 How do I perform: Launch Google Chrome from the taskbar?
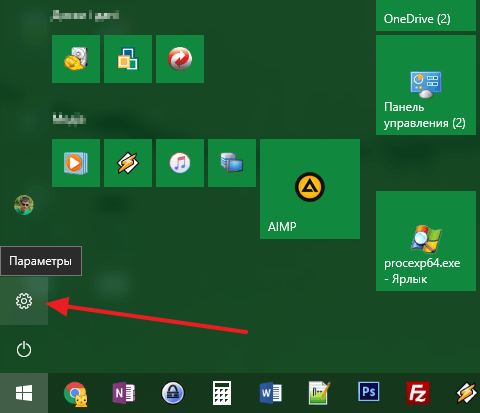click(x=76, y=394)
